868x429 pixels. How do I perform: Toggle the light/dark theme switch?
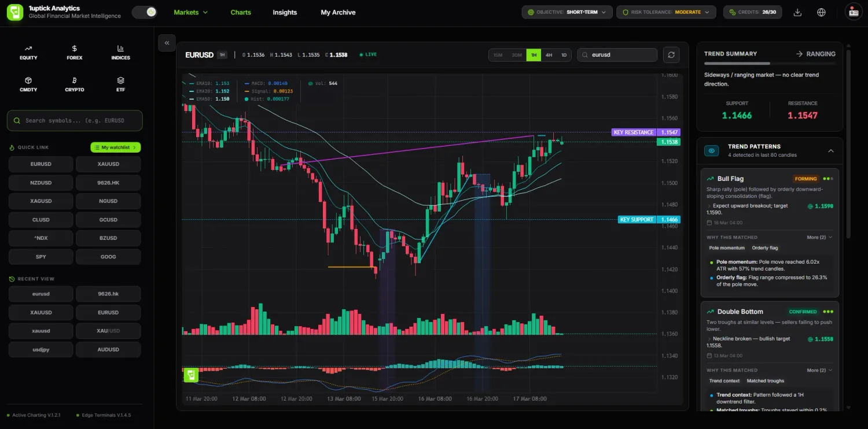coord(145,12)
